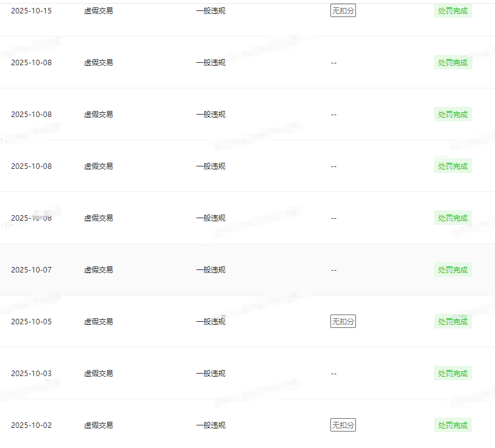Select the 2025-10-03 date cell
This screenshot has width=495, height=448.
click(31, 373)
